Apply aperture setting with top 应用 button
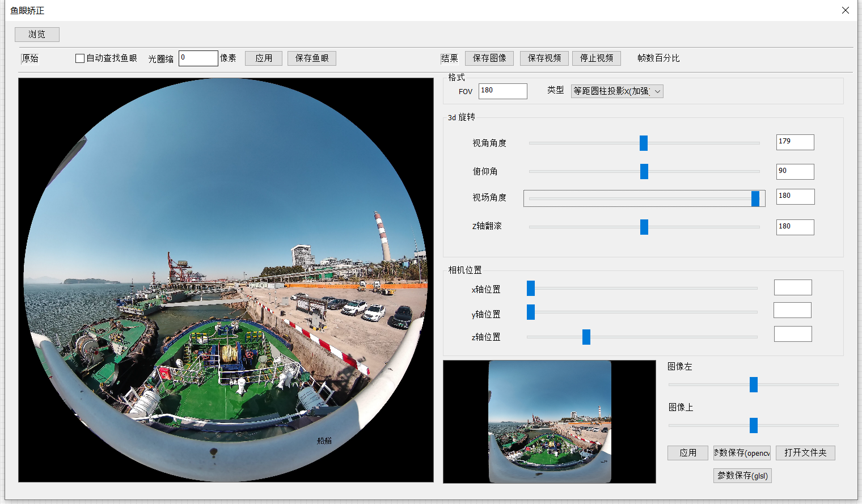862x504 pixels. (x=264, y=58)
